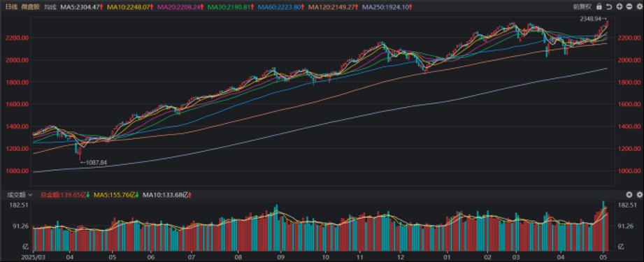Click the MA60:2223.80 legend

[281, 7]
